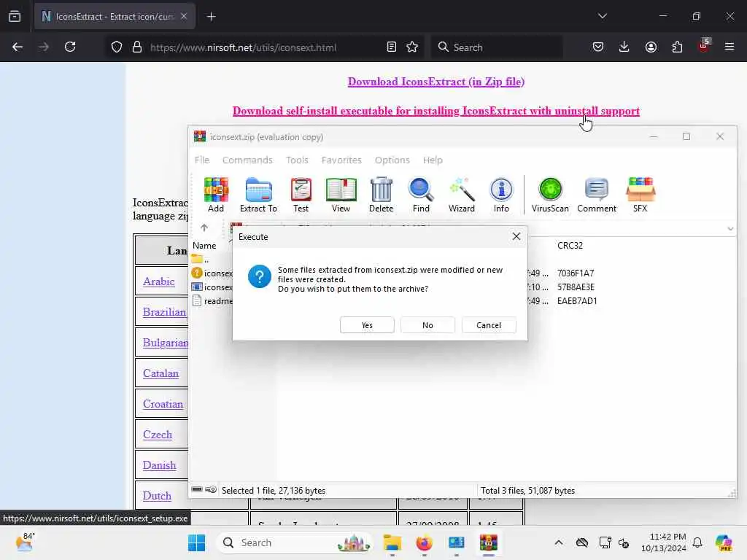Open the Find magnifier tool
This screenshot has height=560, width=747.
click(421, 194)
